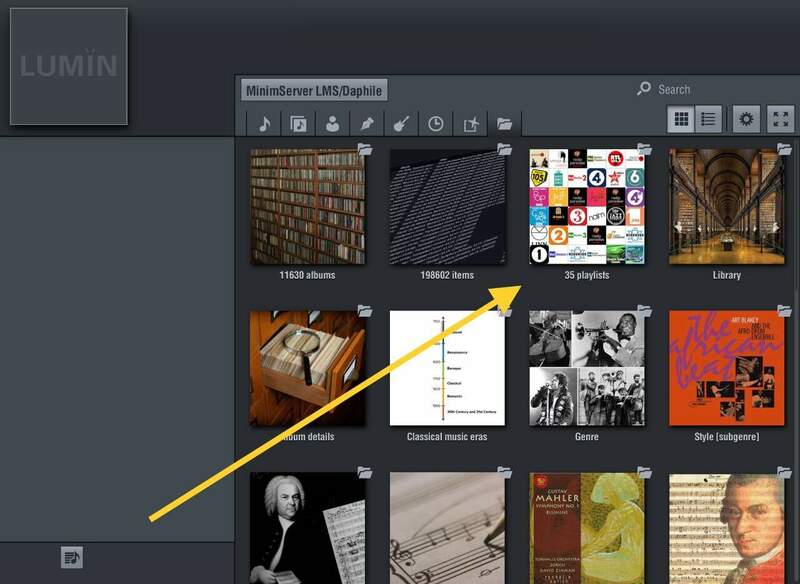This screenshot has height=584, width=800.
Task: Click folder badge on 198602 items tile
Action: 505,149
